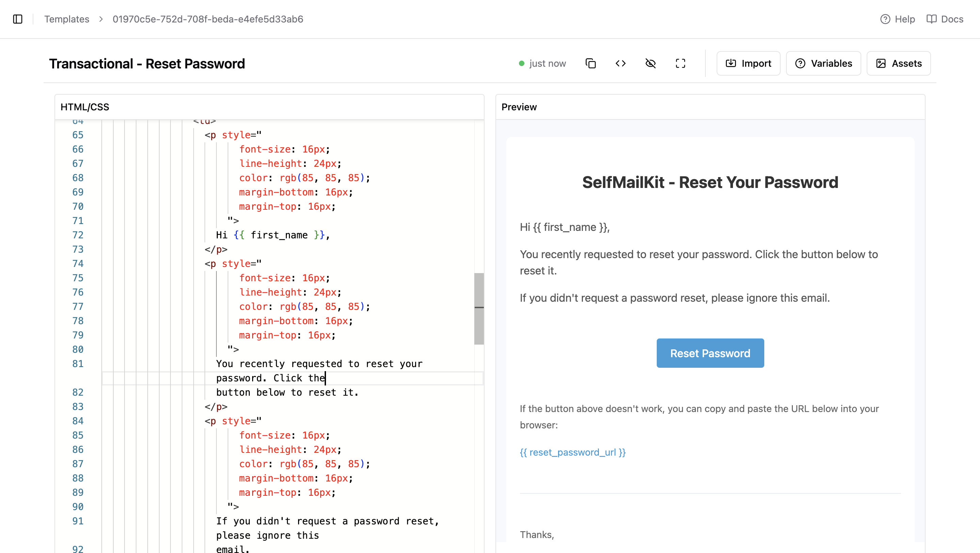
Task: Click the Reset Password preview button
Action: [x=710, y=353]
